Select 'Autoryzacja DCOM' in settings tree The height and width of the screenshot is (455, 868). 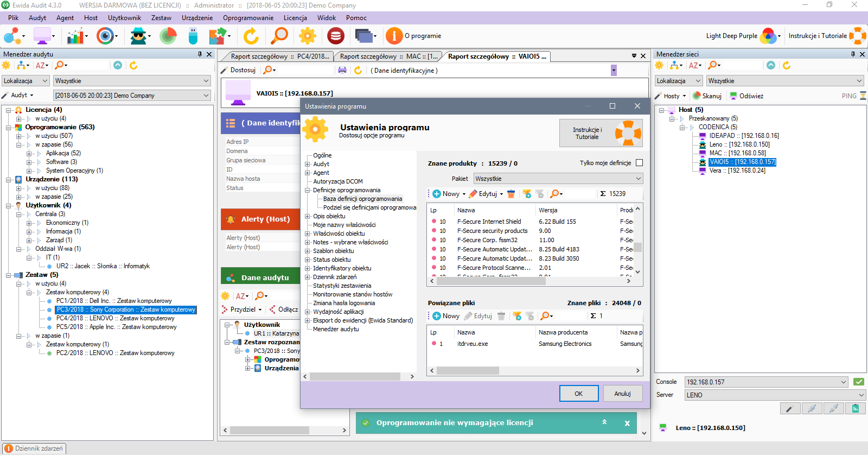[337, 181]
